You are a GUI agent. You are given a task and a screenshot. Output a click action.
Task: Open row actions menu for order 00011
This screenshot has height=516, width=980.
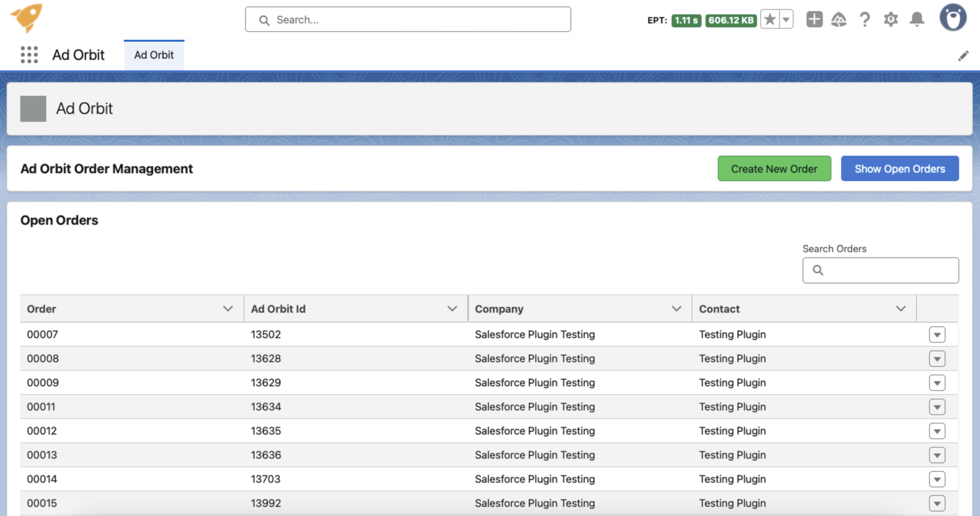point(937,407)
